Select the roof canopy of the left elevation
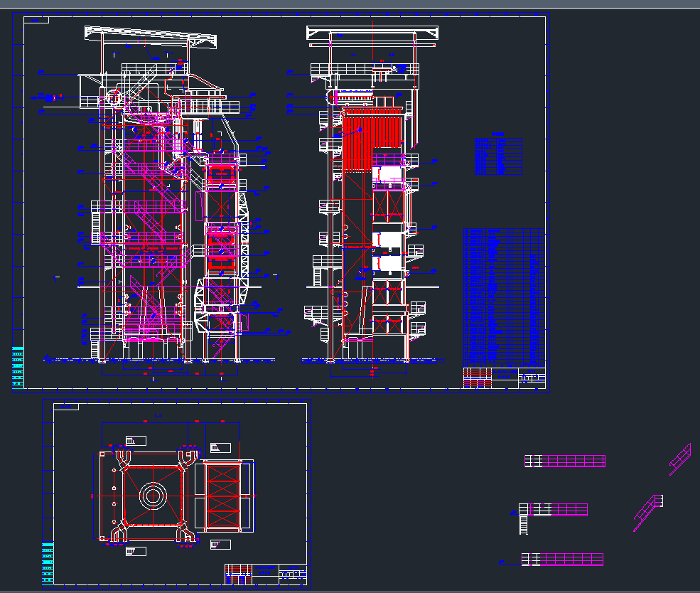 [149, 34]
